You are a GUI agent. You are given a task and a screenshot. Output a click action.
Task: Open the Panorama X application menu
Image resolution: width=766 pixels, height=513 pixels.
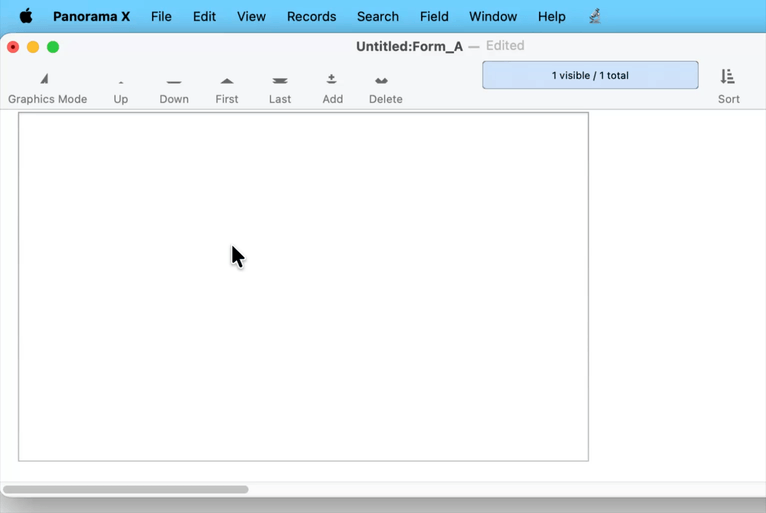[x=92, y=16]
